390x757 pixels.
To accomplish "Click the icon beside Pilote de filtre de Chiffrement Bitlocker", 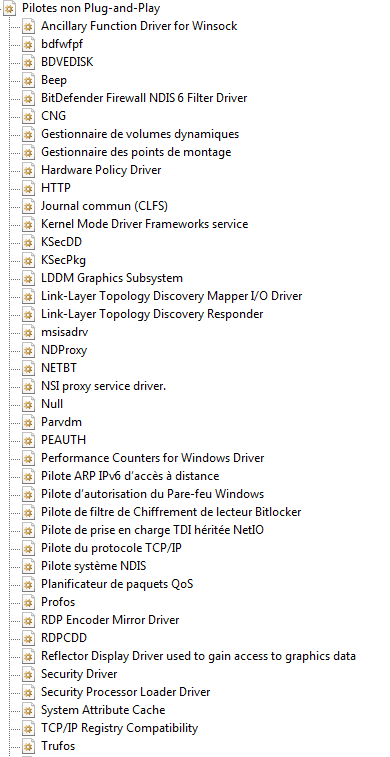I will [28, 513].
